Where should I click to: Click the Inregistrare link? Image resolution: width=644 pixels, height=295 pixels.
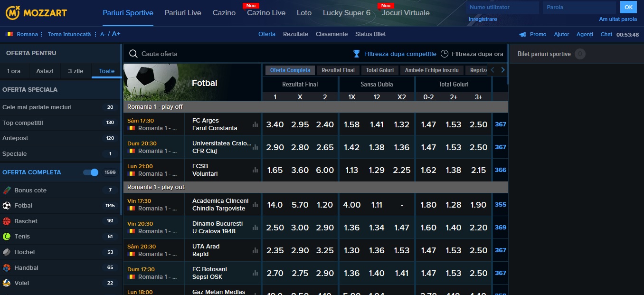click(483, 19)
